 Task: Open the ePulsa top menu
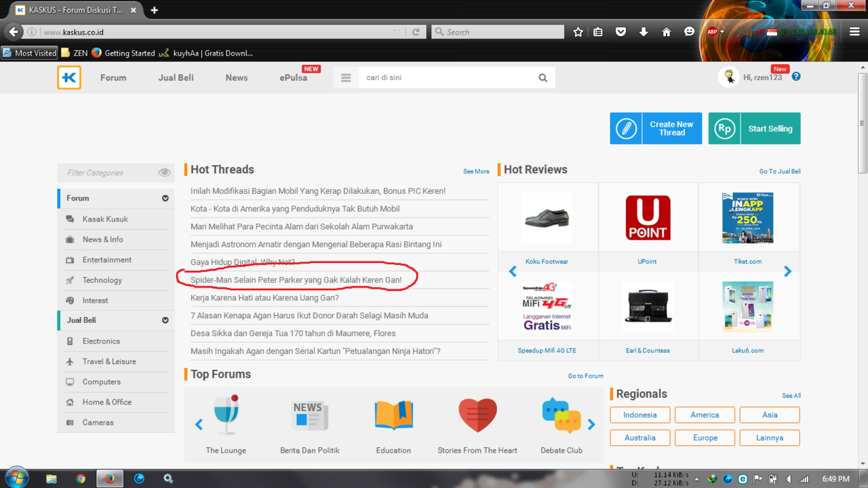tap(294, 78)
